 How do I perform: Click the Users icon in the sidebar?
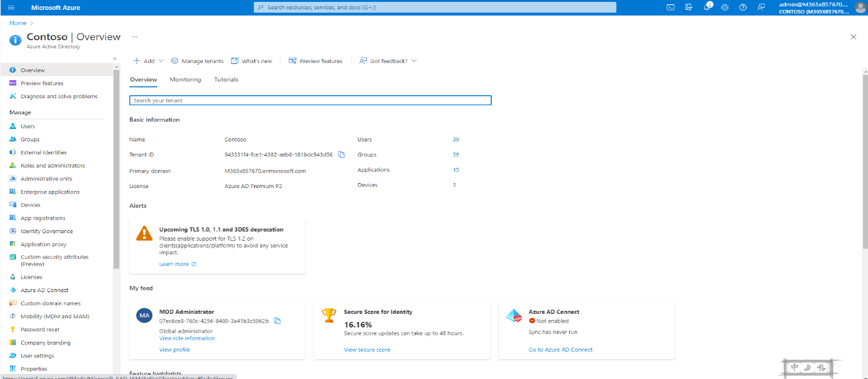12,126
